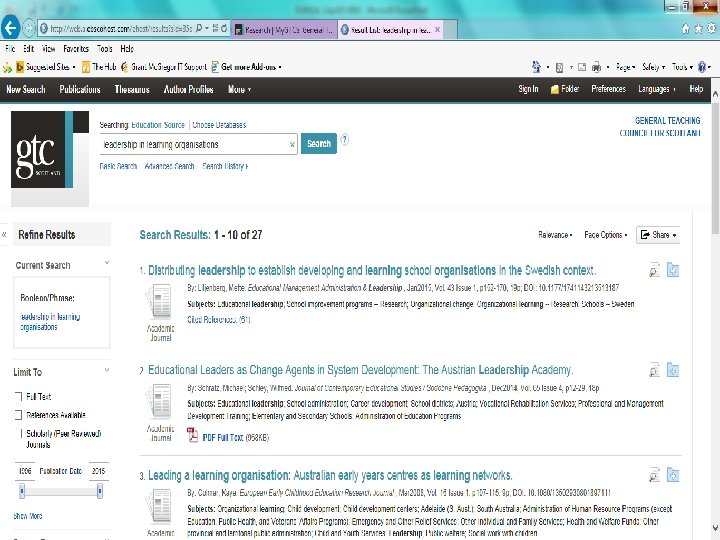Click the left publication date slider handle
Viewport: 720px width, 540px height.
22,491
